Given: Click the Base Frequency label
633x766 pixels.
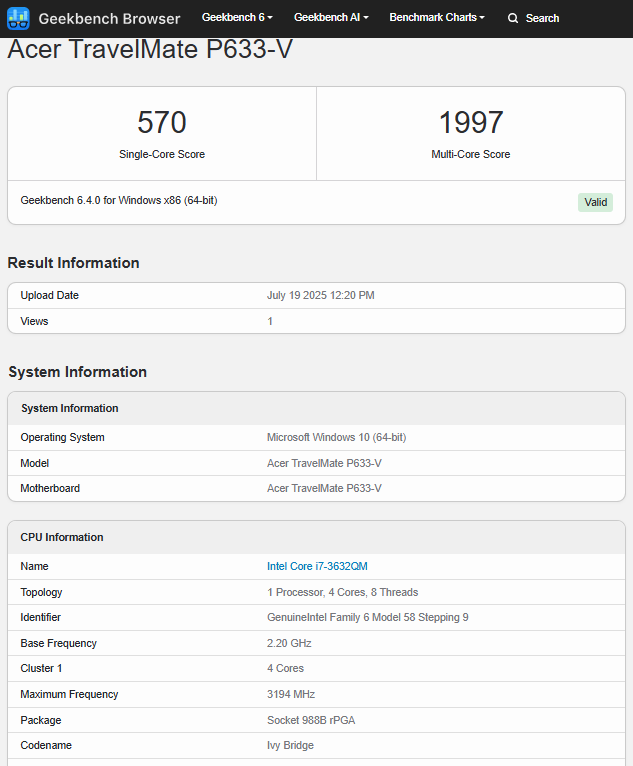Looking at the screenshot, I should pyautogui.click(x=59, y=643).
